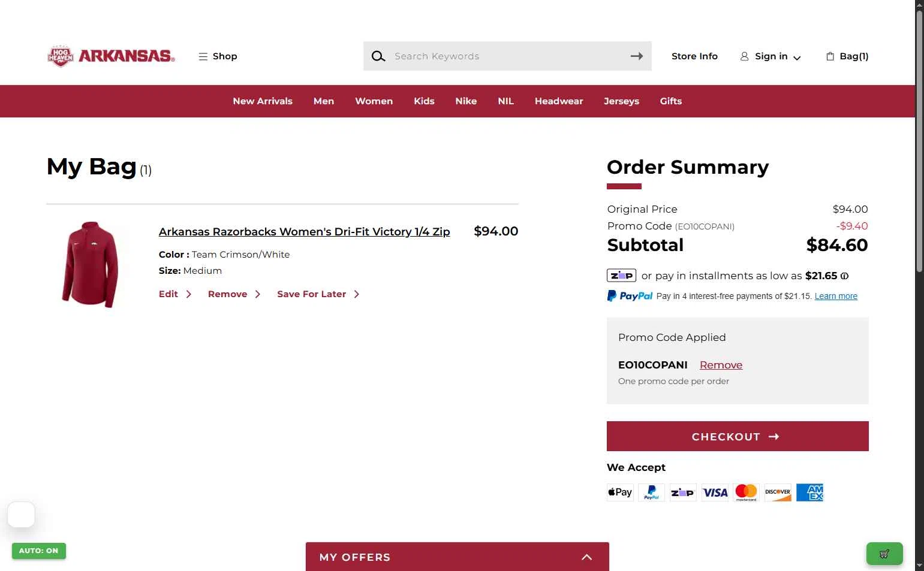924x571 pixels.
Task: Click the white floating widget button
Action: click(x=21, y=515)
